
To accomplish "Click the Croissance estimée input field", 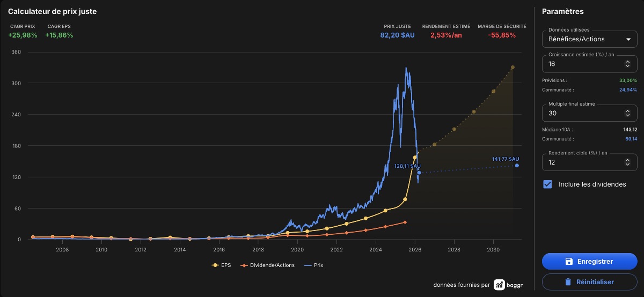I will coord(589,64).
